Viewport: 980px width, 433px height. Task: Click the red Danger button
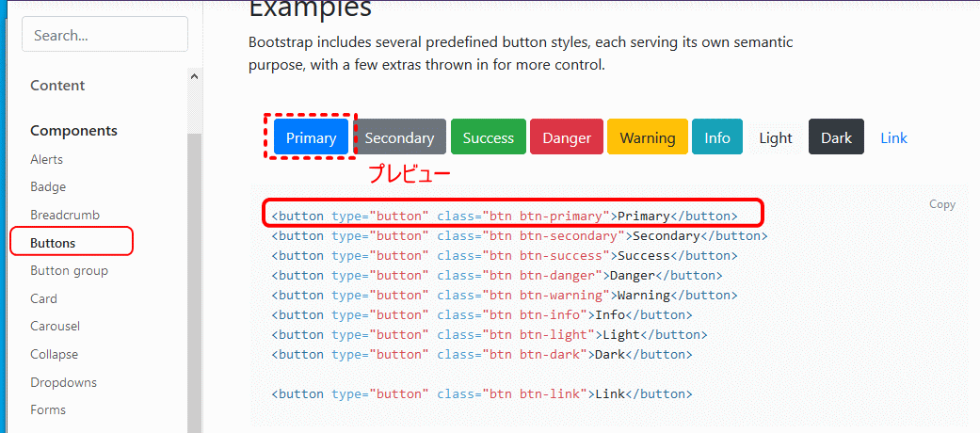[567, 136]
